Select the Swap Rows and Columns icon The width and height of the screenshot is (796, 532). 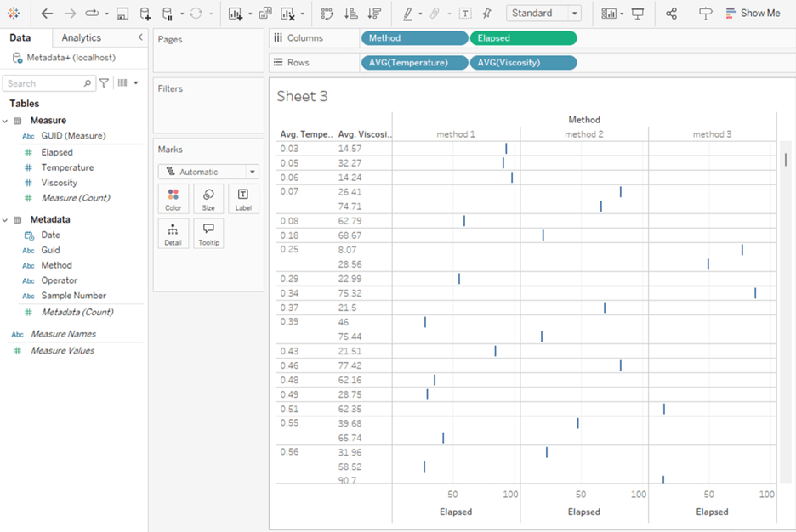pos(326,13)
